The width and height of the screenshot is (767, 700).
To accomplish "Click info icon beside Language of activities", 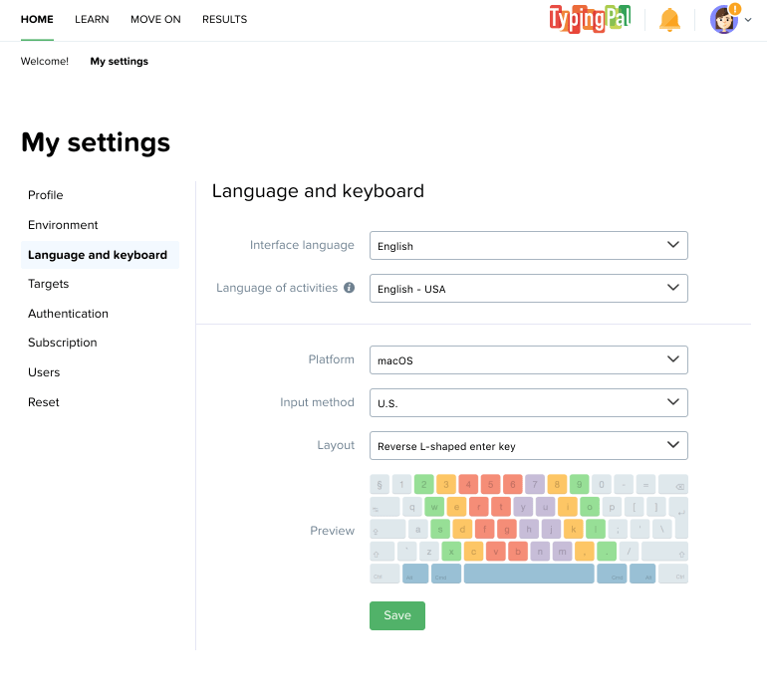I will pyautogui.click(x=350, y=288).
